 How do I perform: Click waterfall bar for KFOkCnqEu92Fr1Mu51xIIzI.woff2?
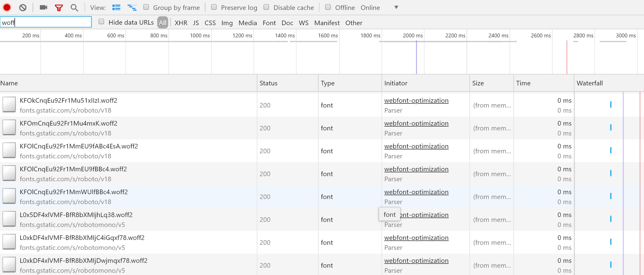(611, 104)
